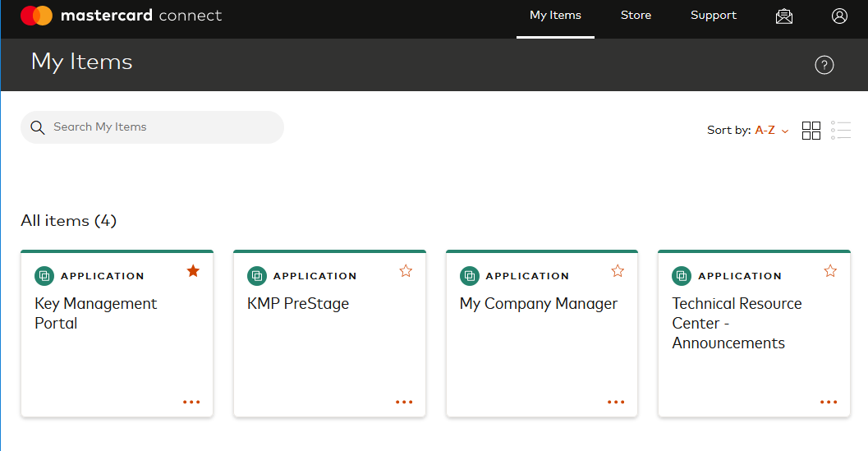Screen dimensions: 868x451
Task: Open three-dot menu on KMP PreStage
Action: pyautogui.click(x=404, y=403)
